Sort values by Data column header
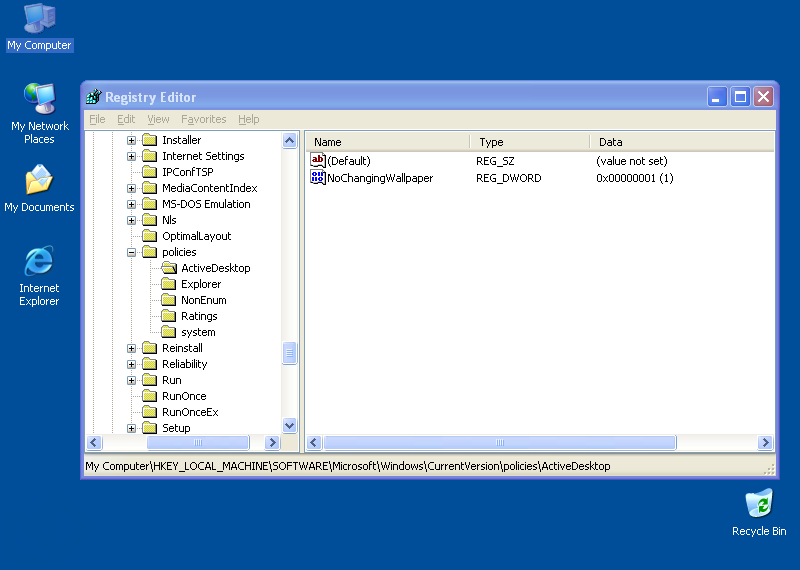Viewport: 800px width, 570px height. [x=682, y=142]
